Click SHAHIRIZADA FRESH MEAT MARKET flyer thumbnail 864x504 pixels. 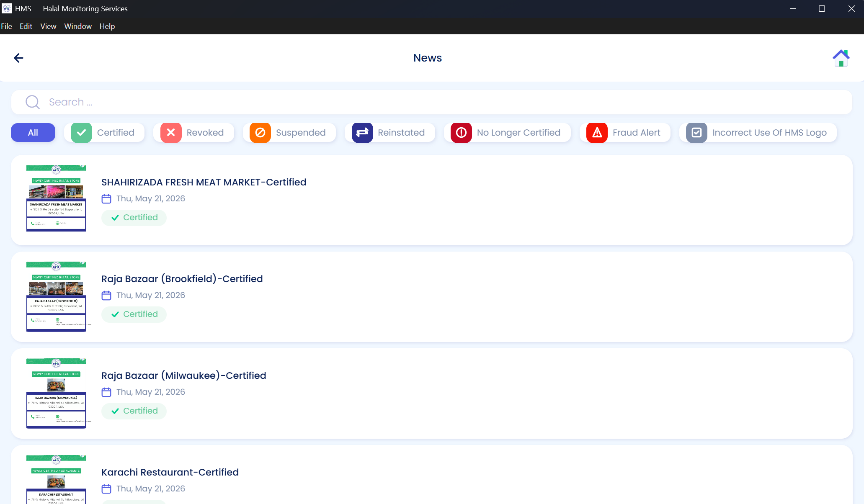[56, 198]
